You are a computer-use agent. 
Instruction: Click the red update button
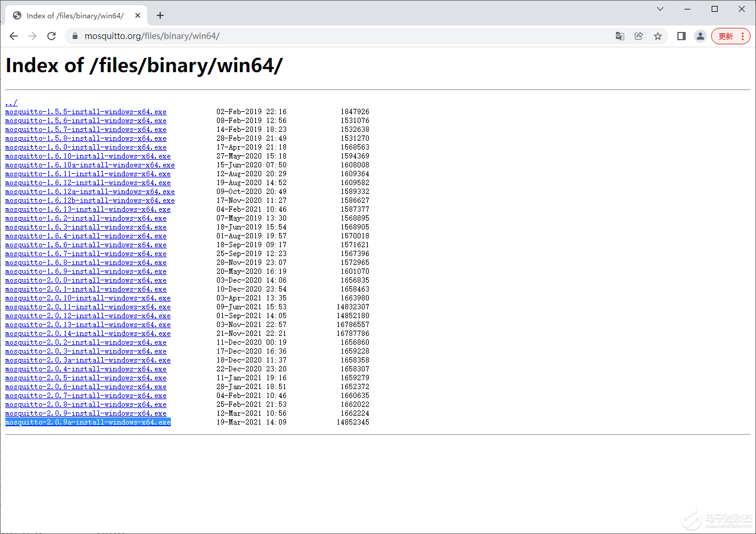click(731, 36)
